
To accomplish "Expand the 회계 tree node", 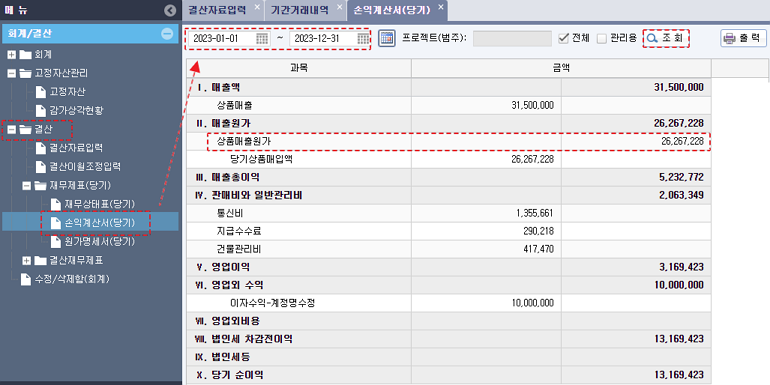I will pos(12,54).
